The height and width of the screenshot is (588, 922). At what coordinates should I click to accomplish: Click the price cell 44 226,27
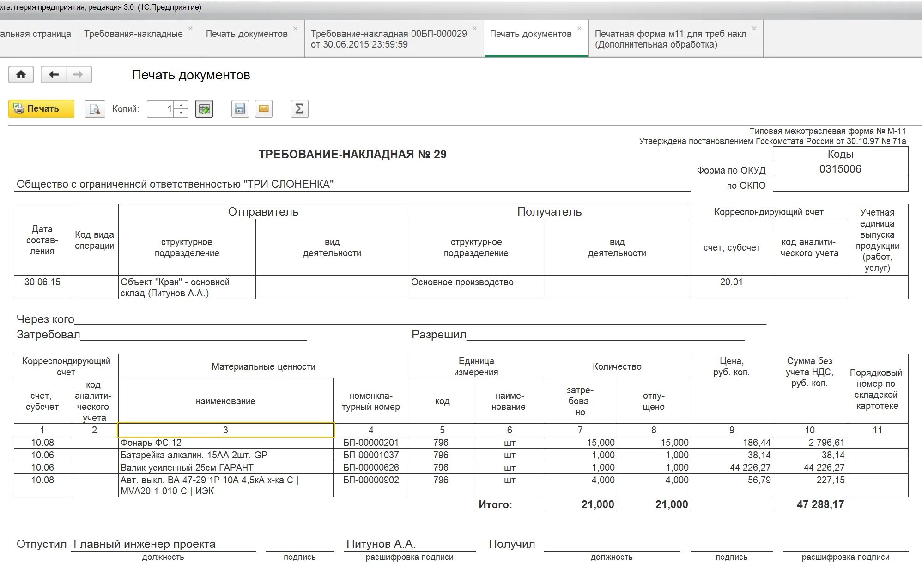[732, 467]
